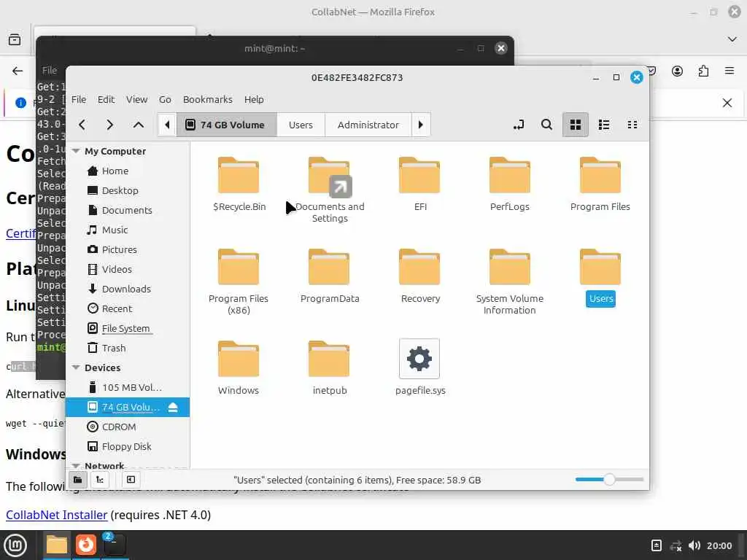Viewport: 747px width, 560px height.
Task: Open the File menu in file manager
Action: pos(79,99)
